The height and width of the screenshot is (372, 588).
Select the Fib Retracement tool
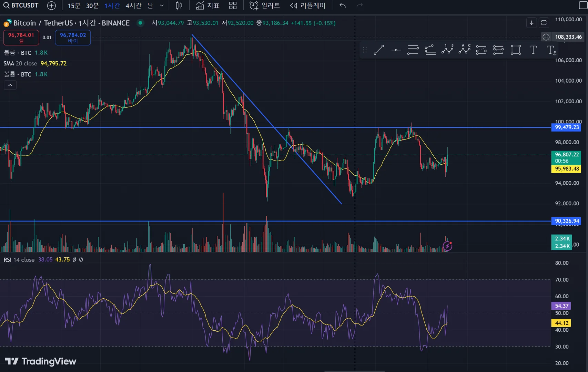pos(413,50)
